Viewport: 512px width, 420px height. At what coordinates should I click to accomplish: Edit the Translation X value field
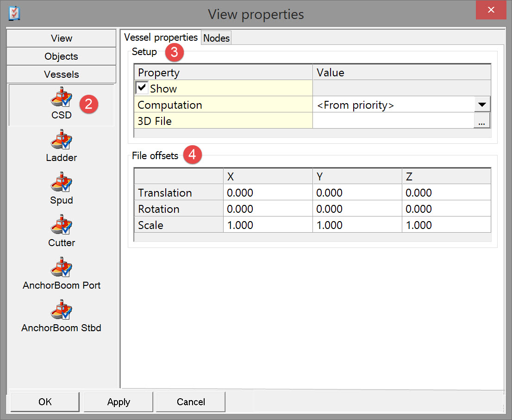point(267,193)
